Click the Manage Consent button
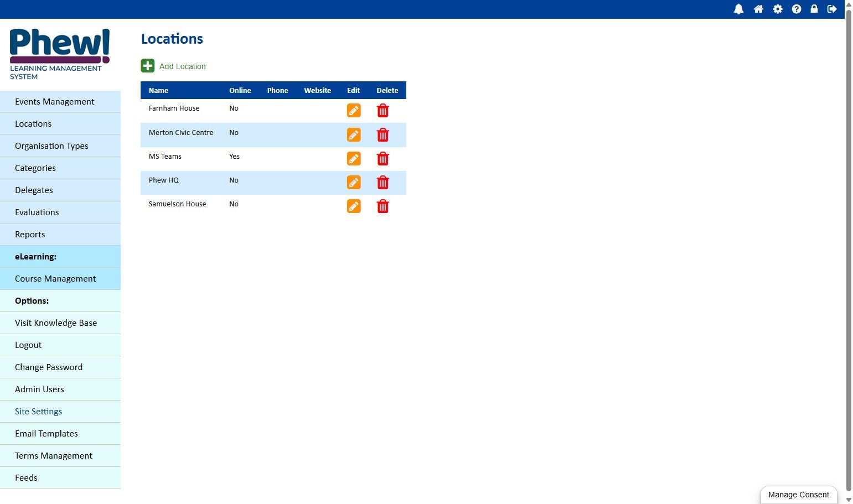Viewport: 853px width, 504px height. (799, 495)
